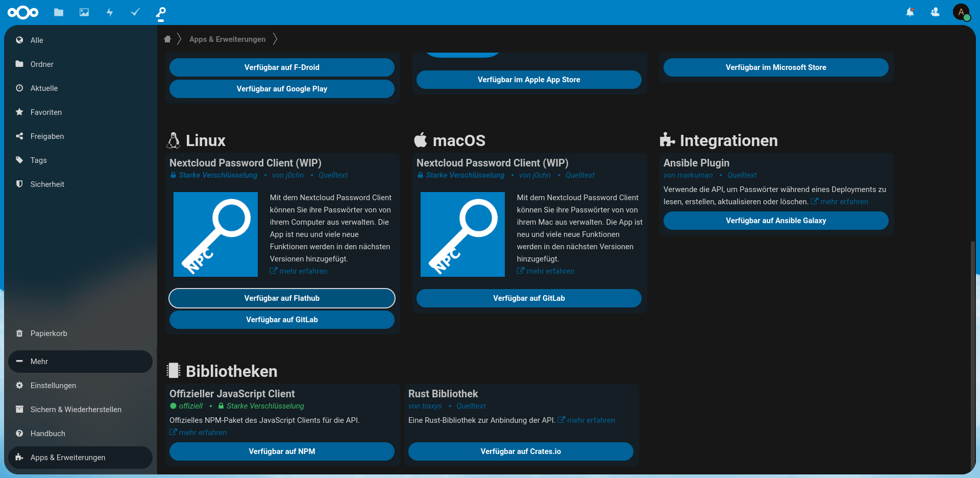Screen dimensions: 980x478
Task: Click Verfügbar auf Ansible Galaxy button
Action: (x=776, y=221)
